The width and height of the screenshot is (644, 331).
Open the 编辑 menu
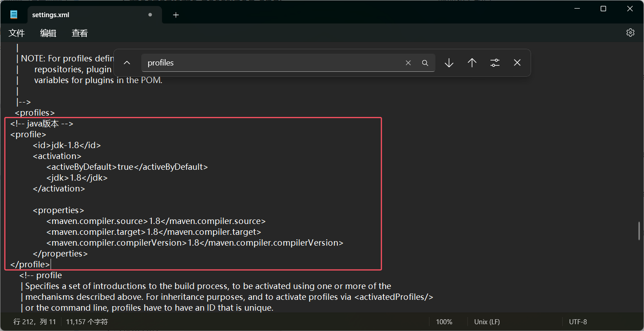click(48, 33)
